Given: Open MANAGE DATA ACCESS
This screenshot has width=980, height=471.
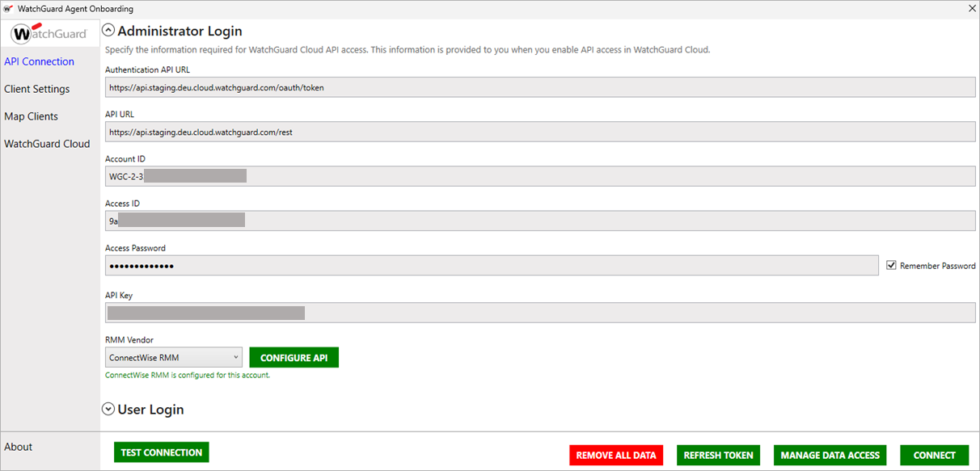Looking at the screenshot, I should point(830,455).
